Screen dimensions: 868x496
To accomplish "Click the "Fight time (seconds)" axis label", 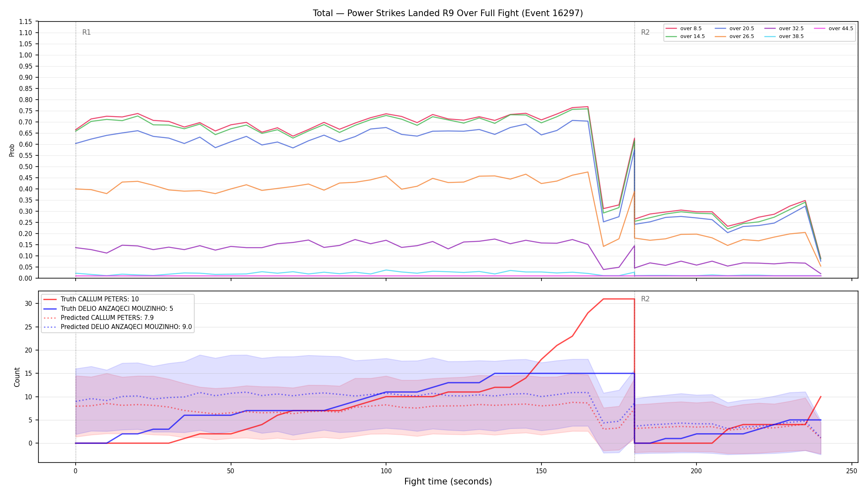I will pyautogui.click(x=448, y=482).
